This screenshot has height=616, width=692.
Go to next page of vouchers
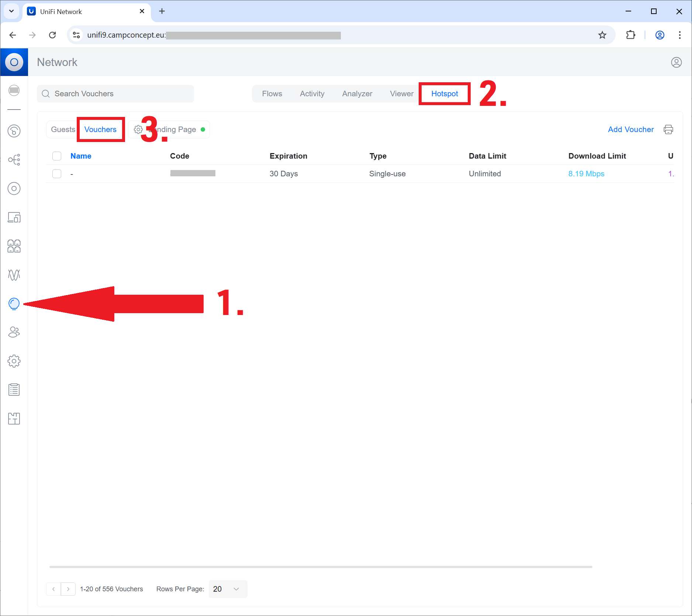pos(68,589)
